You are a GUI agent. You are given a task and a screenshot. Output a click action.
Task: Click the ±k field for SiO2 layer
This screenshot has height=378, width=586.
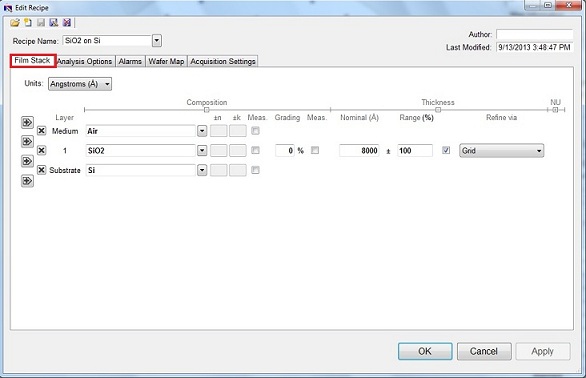point(238,150)
